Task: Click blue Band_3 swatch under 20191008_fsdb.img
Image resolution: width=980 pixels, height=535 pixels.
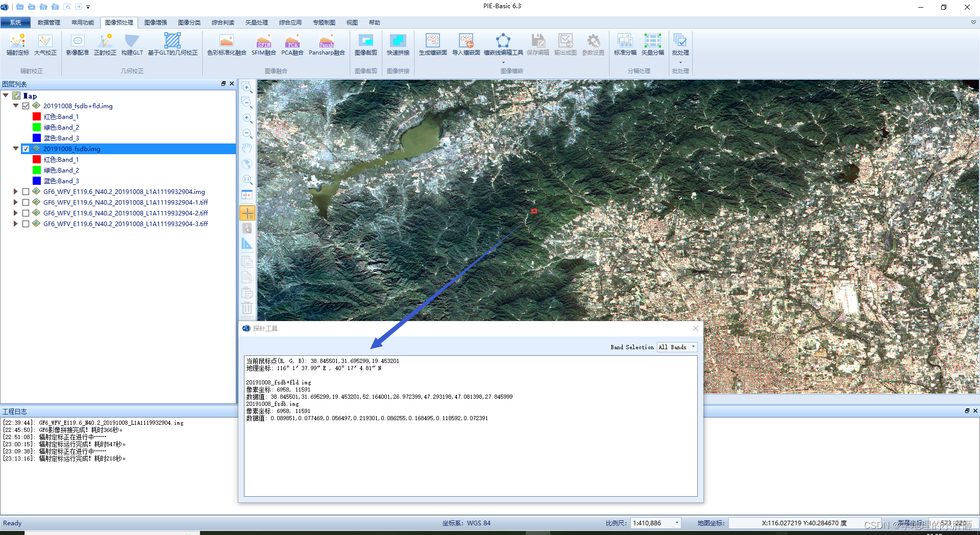Action: point(37,181)
